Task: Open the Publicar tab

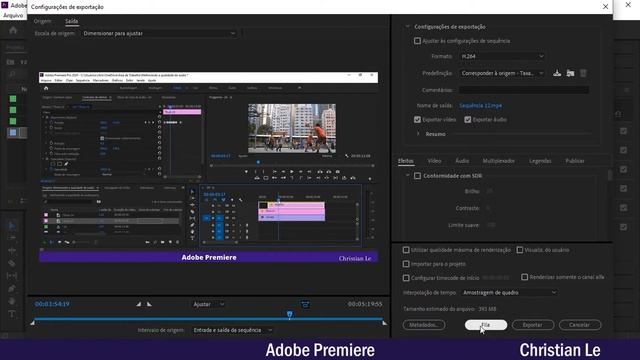Action: (x=575, y=161)
